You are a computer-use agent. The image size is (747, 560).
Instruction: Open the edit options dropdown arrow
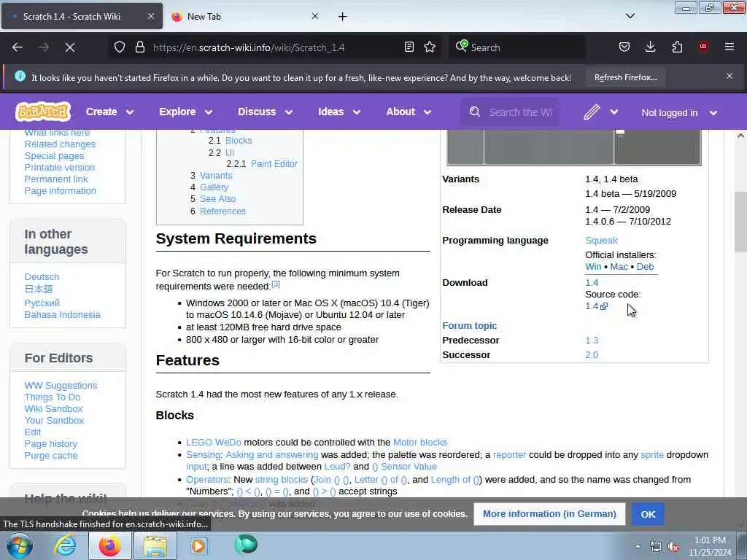pos(614,112)
